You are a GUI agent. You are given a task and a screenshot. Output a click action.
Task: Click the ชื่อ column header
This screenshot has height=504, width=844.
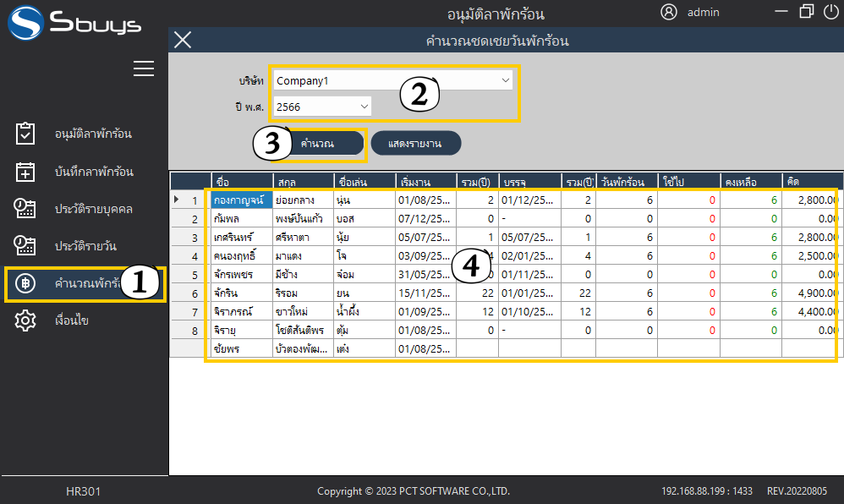pos(241,182)
